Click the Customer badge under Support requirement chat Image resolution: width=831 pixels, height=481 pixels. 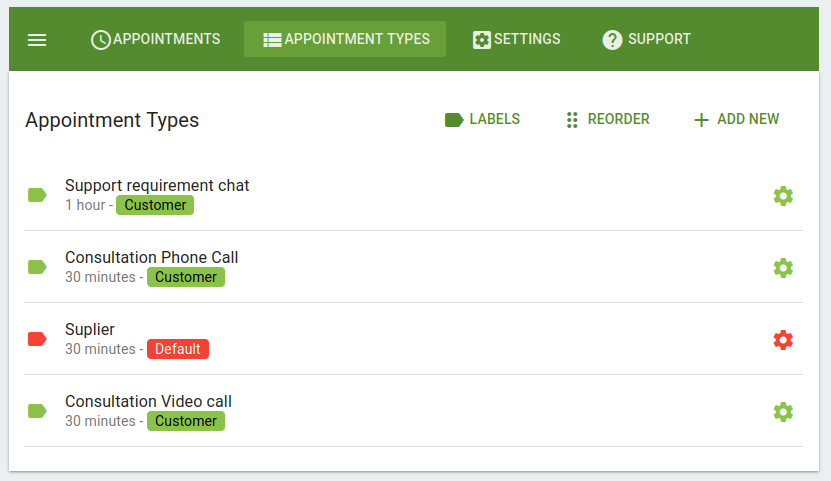(x=155, y=205)
